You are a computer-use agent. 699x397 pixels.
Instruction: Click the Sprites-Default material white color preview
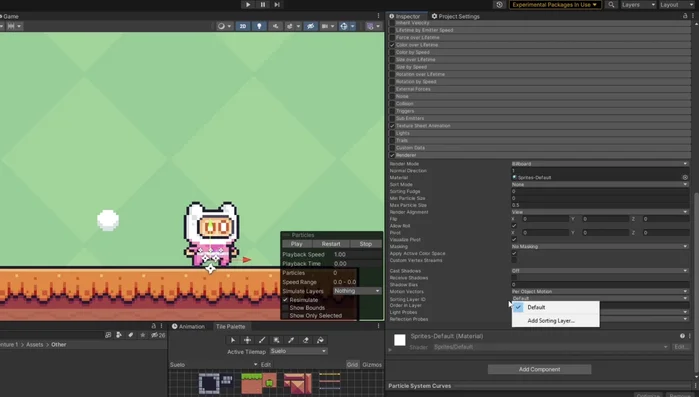coord(400,340)
